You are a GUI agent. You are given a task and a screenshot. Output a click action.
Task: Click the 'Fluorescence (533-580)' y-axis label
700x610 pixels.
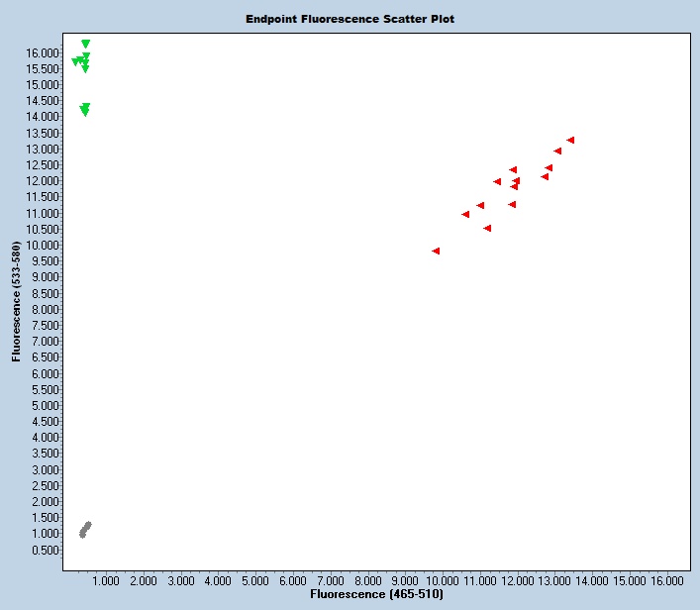click(17, 300)
